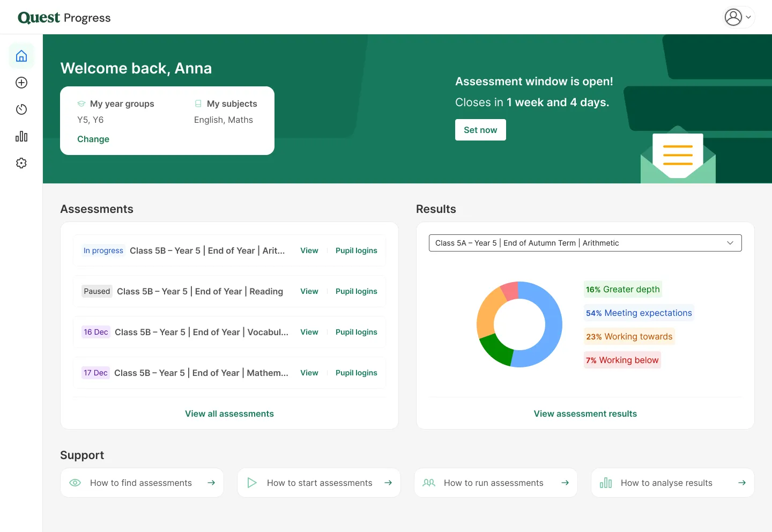Screen dimensions: 772x532
Task: Select the bar chart results icon in sidebar
Action: point(21,136)
